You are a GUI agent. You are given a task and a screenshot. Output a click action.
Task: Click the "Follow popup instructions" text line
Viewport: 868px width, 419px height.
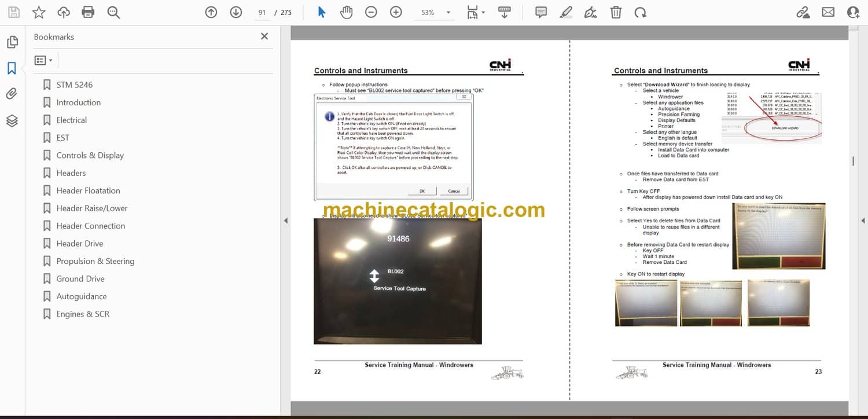point(358,84)
